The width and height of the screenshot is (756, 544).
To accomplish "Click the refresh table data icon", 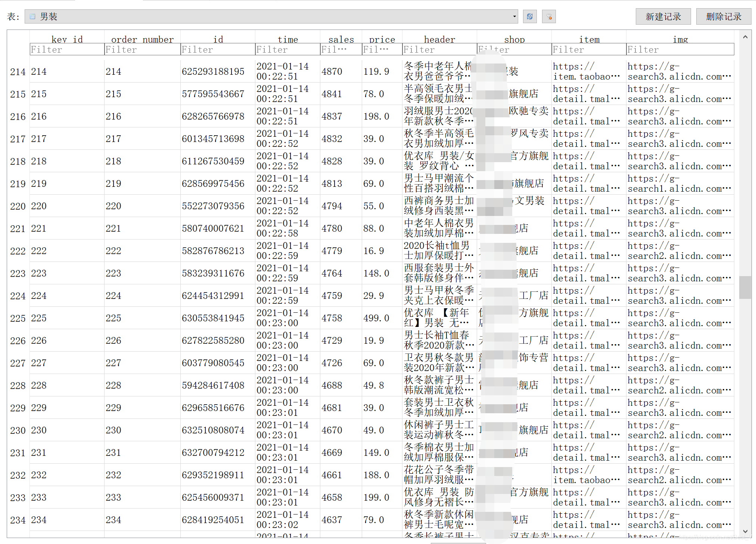I will click(529, 16).
